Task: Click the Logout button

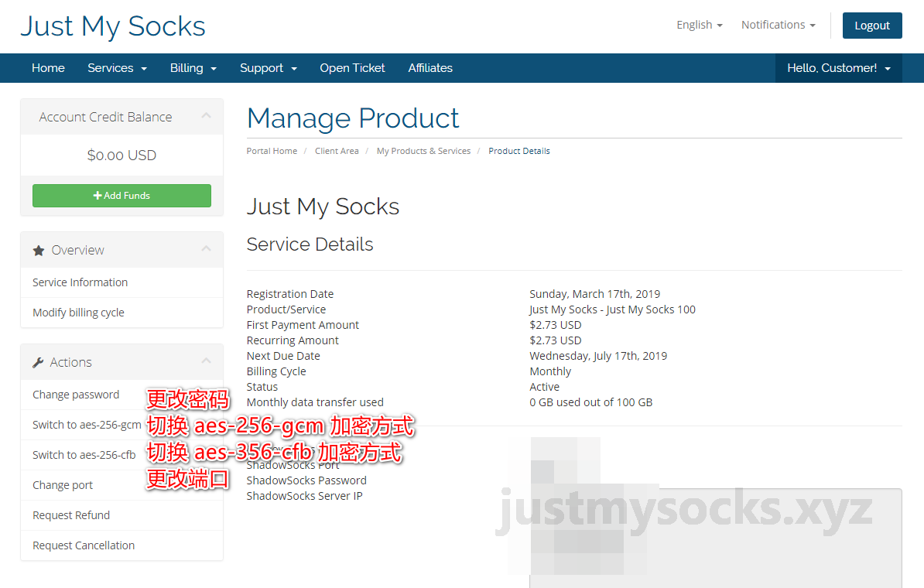Action: 872,26
